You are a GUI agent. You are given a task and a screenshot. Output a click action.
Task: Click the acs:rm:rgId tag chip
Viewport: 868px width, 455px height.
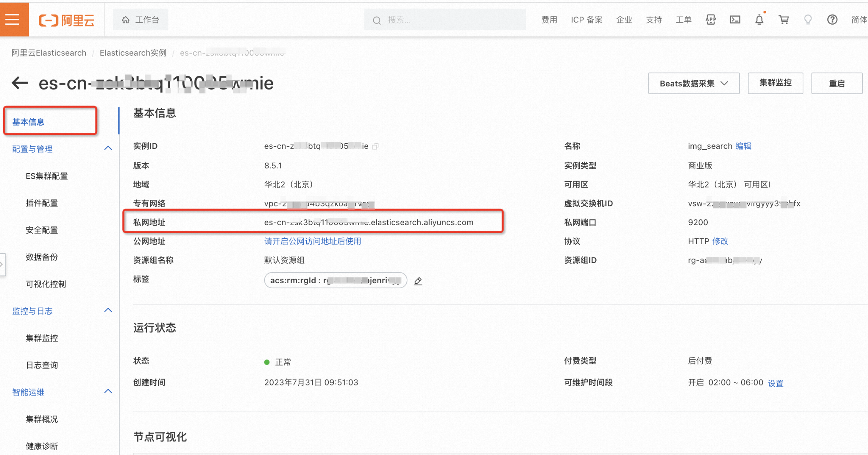(335, 280)
